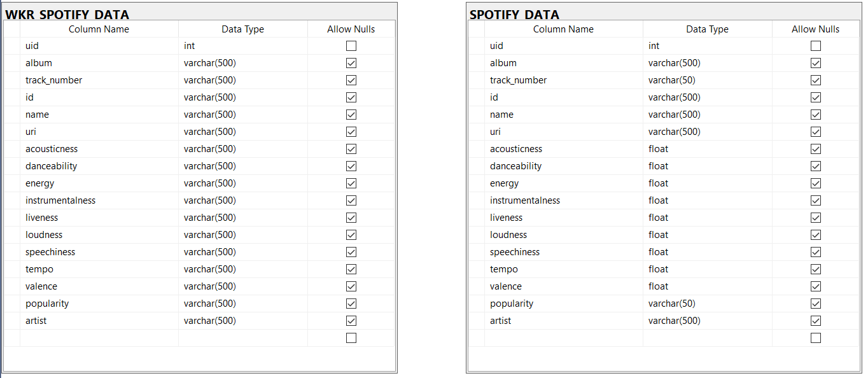Uncheck Allow Nulls for popularity in WKR SPOTIFY DATA
The height and width of the screenshot is (378, 868).
351,304
